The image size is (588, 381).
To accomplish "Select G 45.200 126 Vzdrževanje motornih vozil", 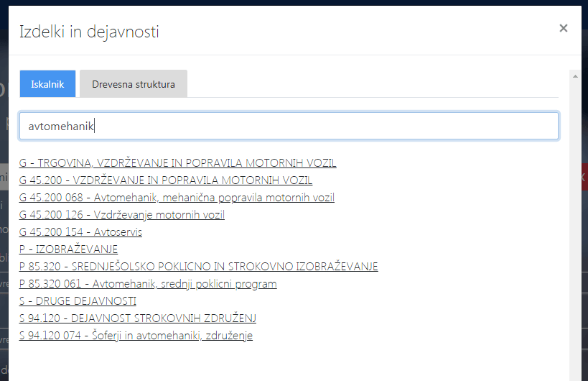I will [122, 215].
